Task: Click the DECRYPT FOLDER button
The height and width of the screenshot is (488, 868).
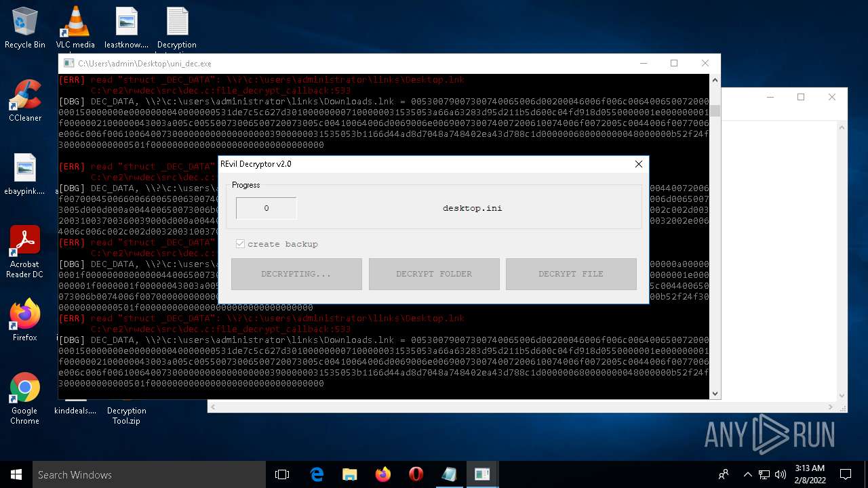Action: [x=434, y=274]
